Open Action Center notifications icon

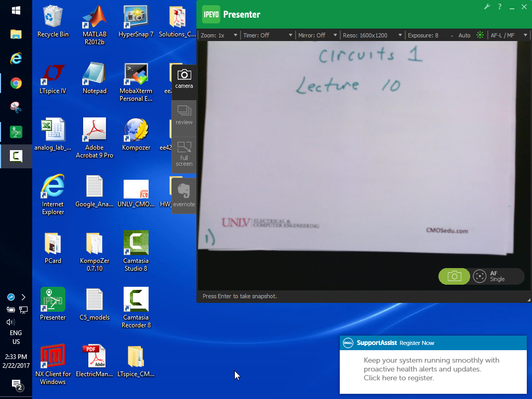(x=16, y=385)
